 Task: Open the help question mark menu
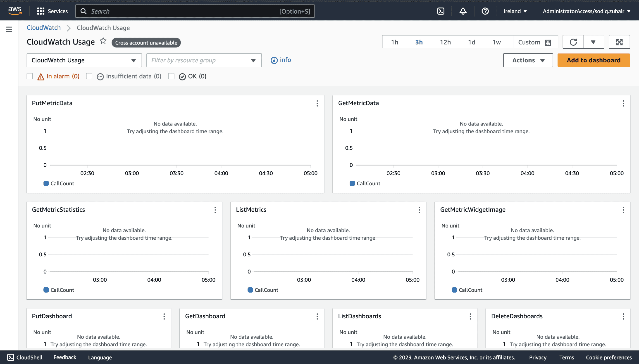click(x=485, y=11)
